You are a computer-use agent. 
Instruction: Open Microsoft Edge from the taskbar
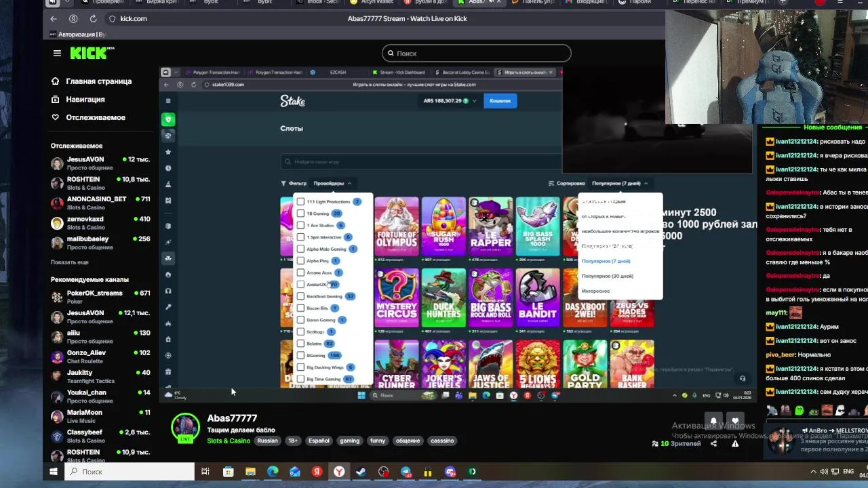[x=273, y=472]
